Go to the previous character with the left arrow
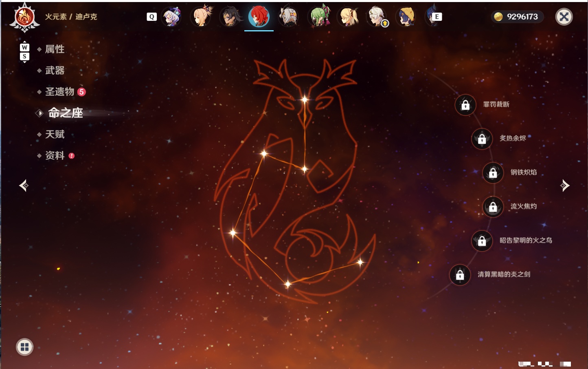 click(24, 186)
